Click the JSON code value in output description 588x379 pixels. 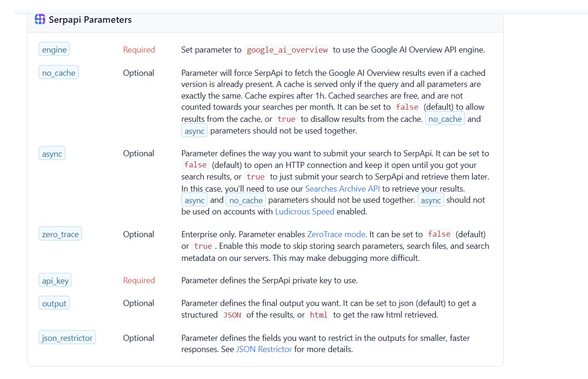pyautogui.click(x=232, y=315)
